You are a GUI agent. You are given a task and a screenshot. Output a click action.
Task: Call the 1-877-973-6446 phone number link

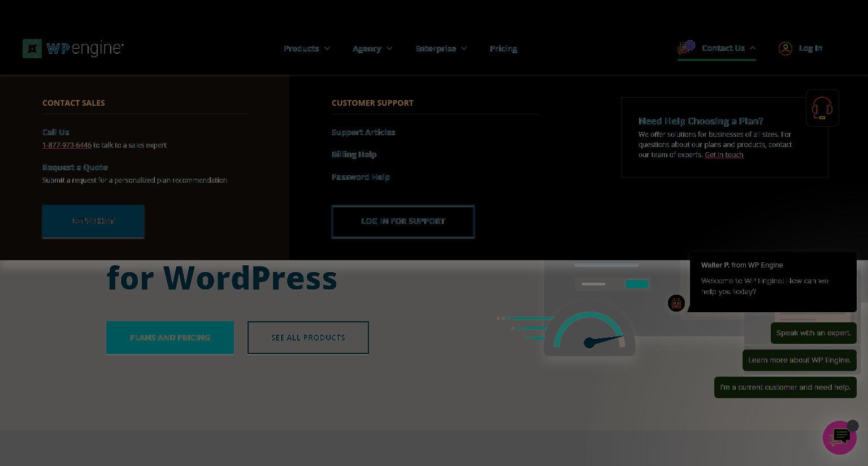pyautogui.click(x=67, y=145)
